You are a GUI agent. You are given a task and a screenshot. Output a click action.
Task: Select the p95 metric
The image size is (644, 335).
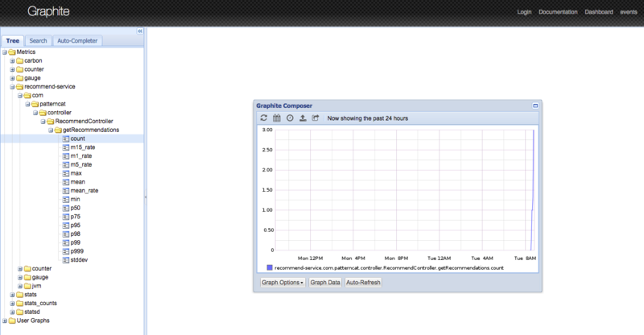(75, 225)
